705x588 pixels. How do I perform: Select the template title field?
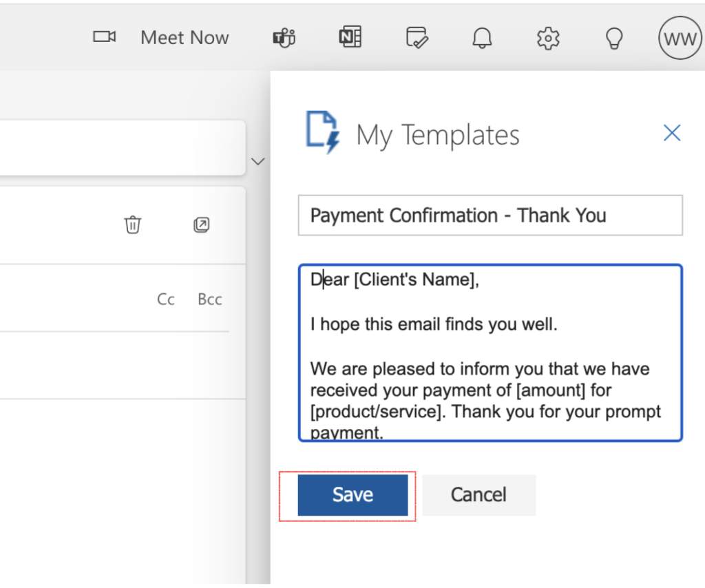click(x=490, y=215)
